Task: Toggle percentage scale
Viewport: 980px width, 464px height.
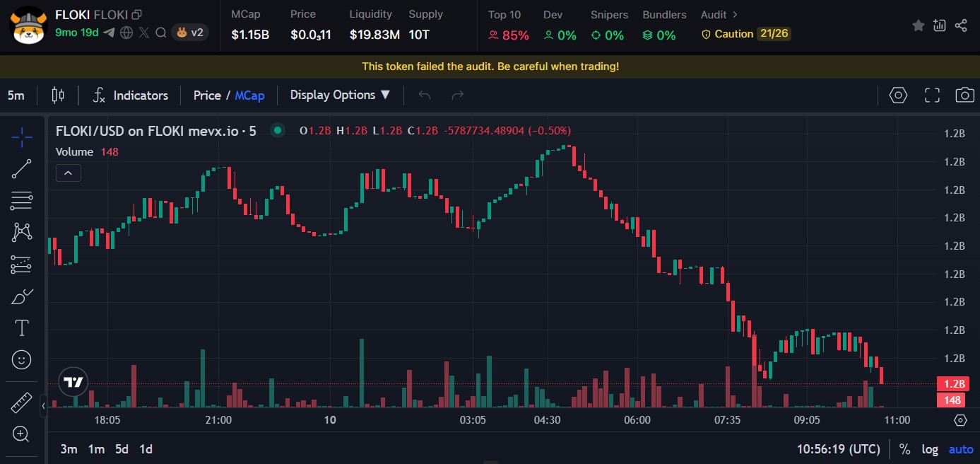Action: pyautogui.click(x=904, y=449)
